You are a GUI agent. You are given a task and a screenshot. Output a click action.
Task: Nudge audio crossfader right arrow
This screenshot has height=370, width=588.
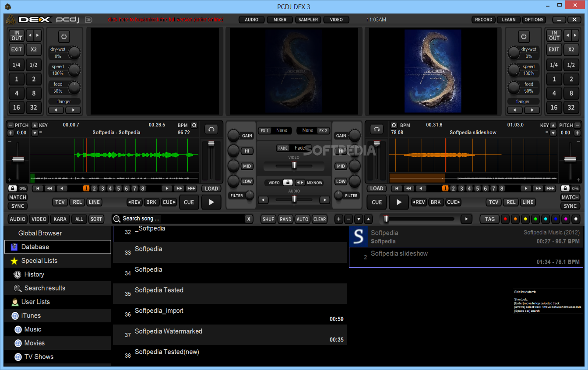pyautogui.click(x=325, y=200)
